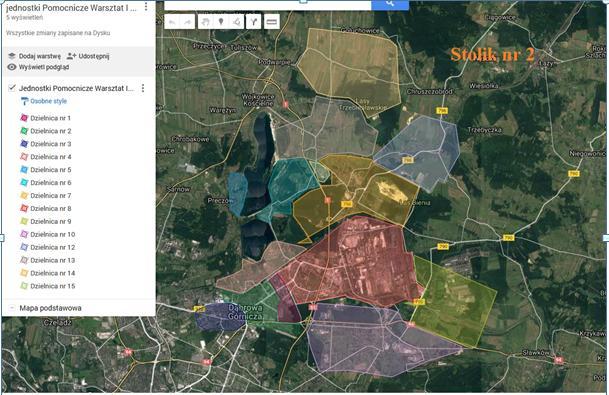Pick the measure distance ruler tool

(272, 22)
